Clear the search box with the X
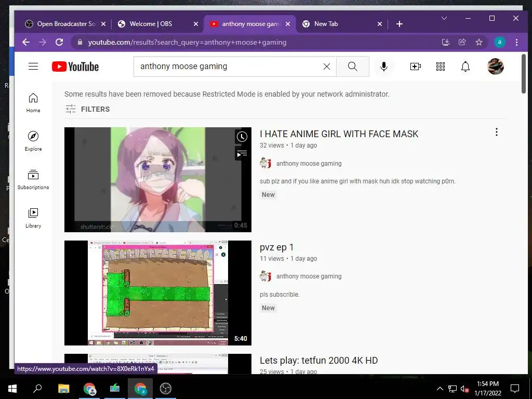 point(327,66)
